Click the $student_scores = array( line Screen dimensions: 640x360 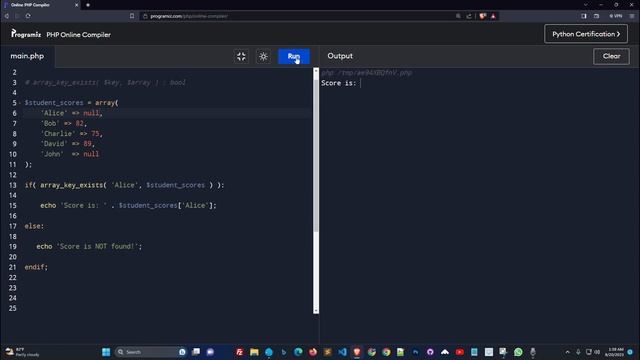click(x=71, y=103)
